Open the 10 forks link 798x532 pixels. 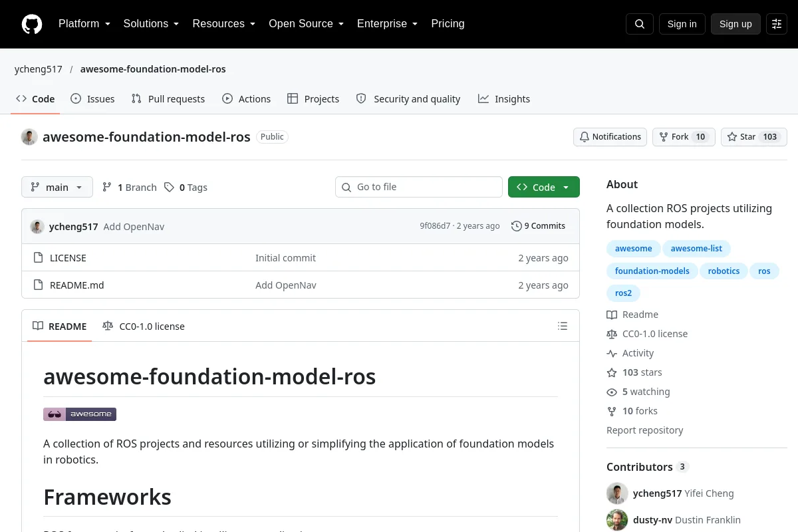(x=632, y=411)
